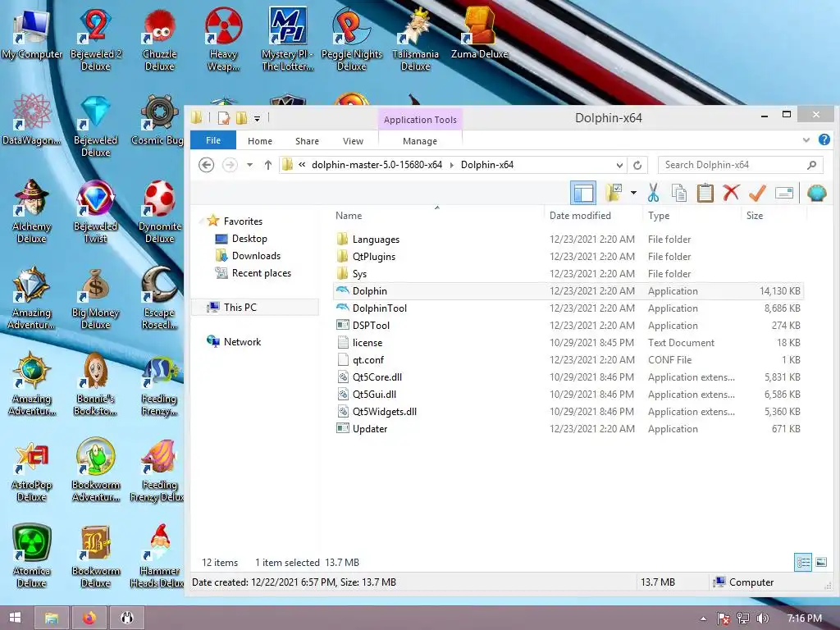
Task: Expand the breadcrumb arrow before Dolphin-x64
Action: 452,165
